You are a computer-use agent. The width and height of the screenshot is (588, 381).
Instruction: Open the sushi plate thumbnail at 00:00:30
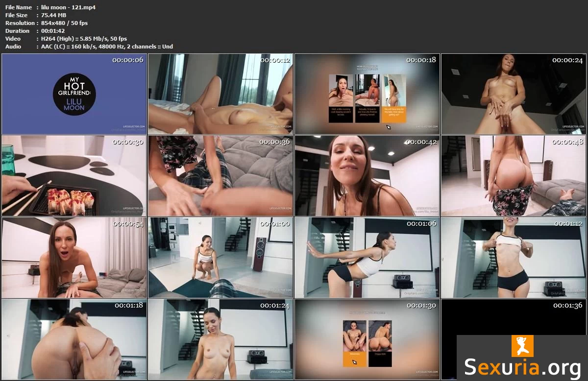74,176
